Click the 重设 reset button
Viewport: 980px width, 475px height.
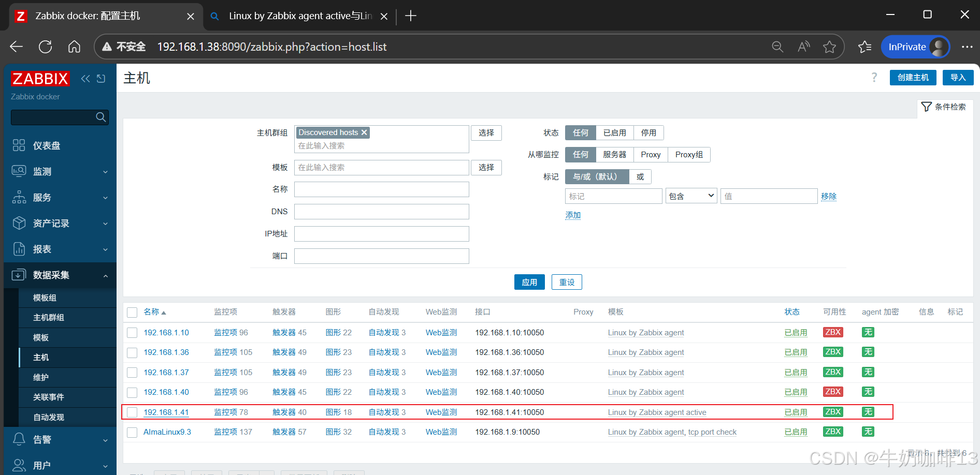567,282
